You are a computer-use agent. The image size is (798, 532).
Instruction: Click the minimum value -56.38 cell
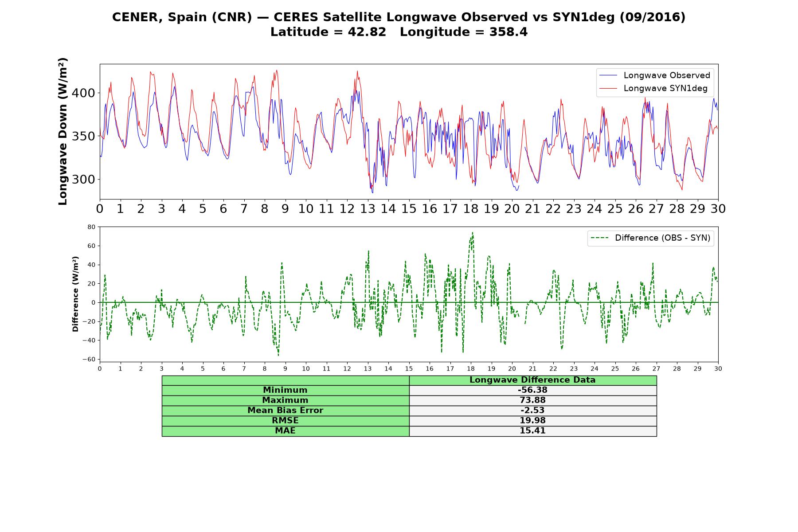pos(532,390)
